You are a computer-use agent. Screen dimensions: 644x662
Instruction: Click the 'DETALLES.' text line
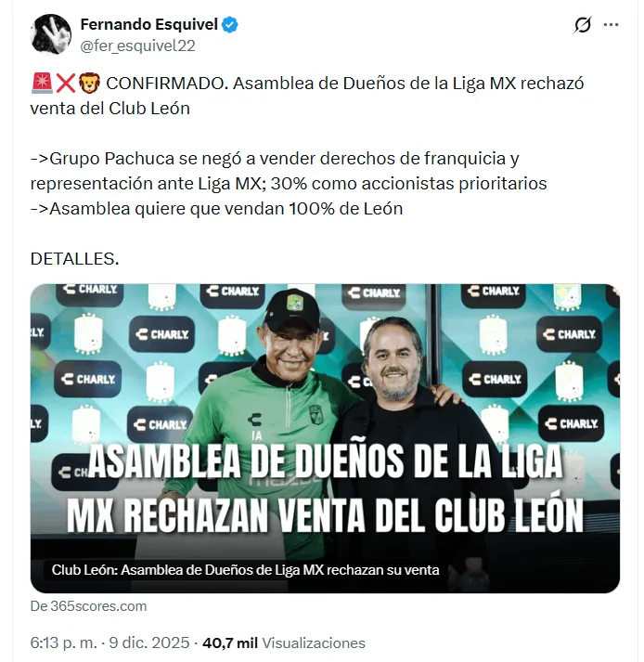(x=74, y=259)
